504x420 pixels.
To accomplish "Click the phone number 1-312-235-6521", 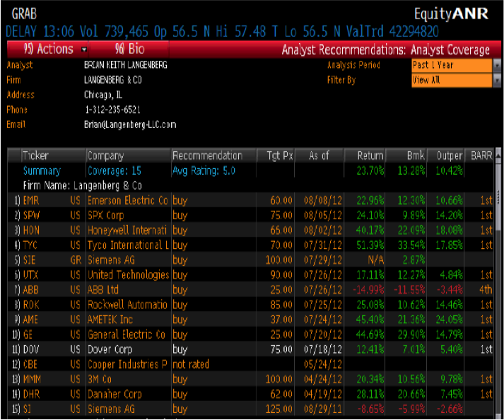I will tap(112, 110).
